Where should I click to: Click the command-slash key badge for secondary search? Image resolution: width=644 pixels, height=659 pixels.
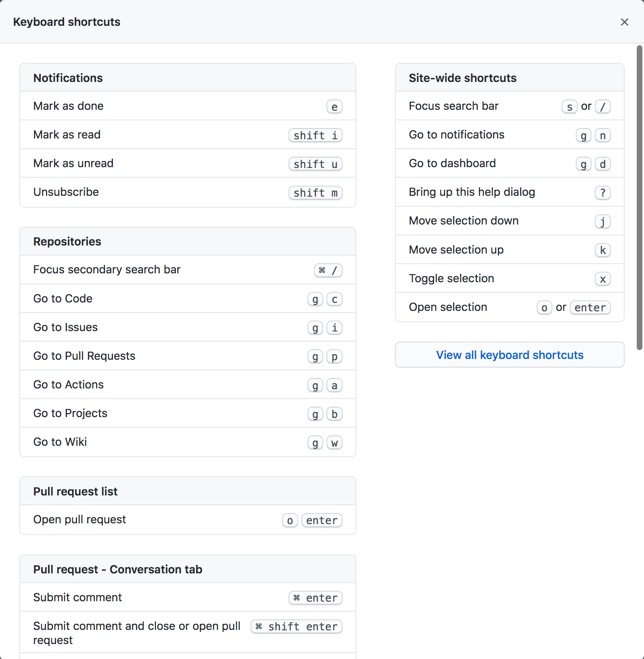tap(328, 270)
